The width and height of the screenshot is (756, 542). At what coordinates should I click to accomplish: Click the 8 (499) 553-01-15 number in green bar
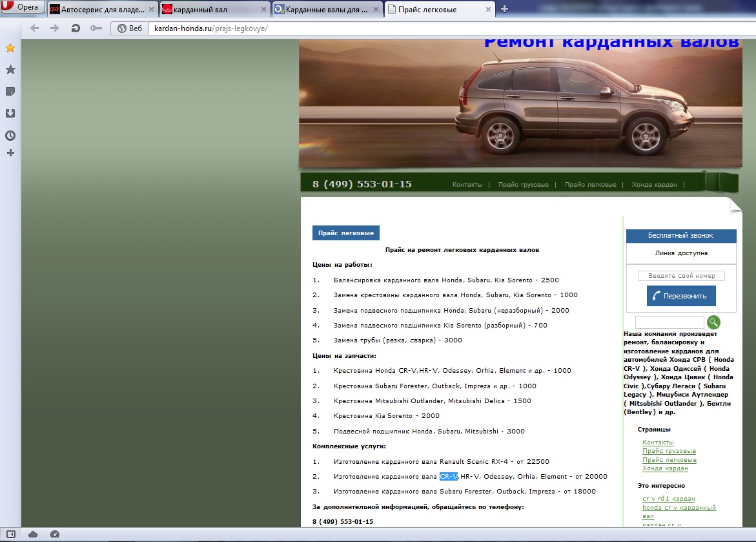point(362,184)
